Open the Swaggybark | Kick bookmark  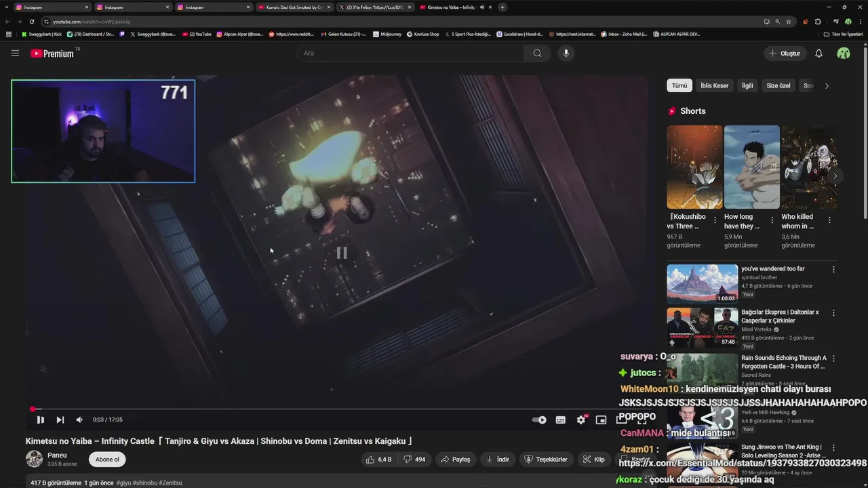coord(42,34)
